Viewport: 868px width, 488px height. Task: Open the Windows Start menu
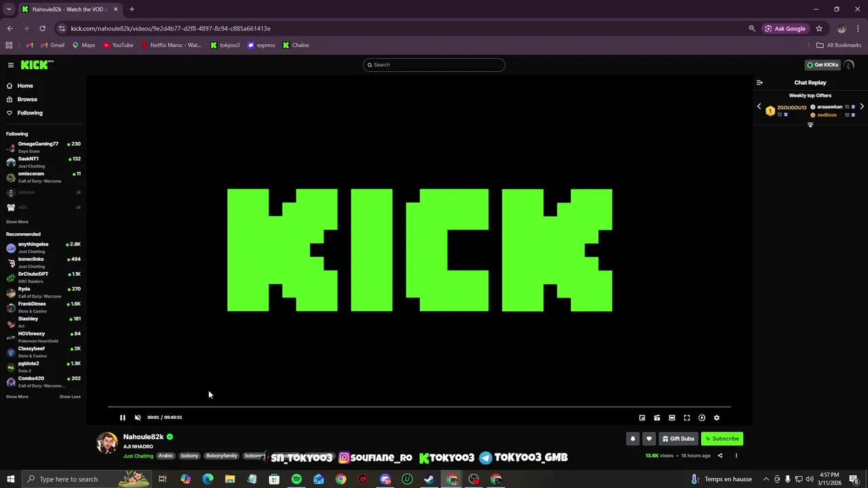(x=10, y=479)
